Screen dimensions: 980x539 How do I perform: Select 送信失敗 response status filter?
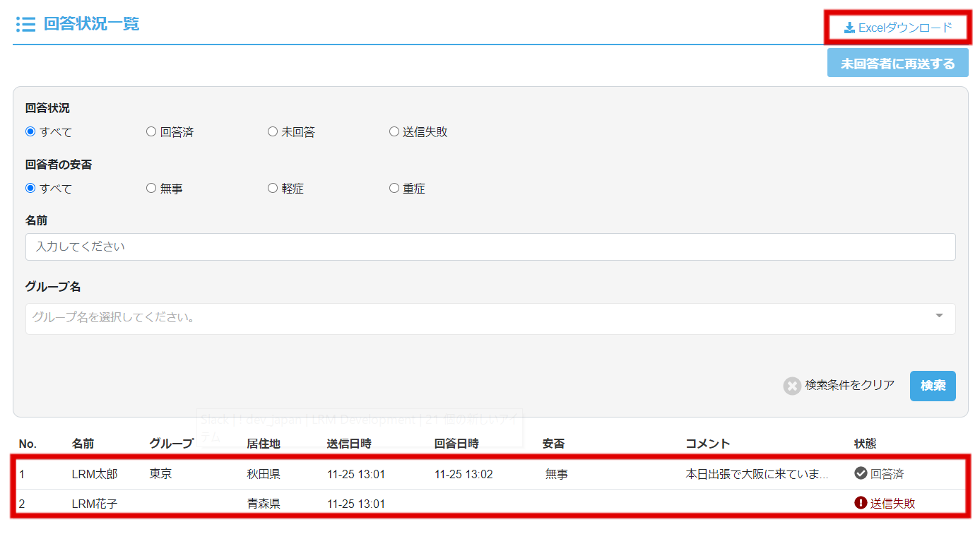tap(394, 131)
